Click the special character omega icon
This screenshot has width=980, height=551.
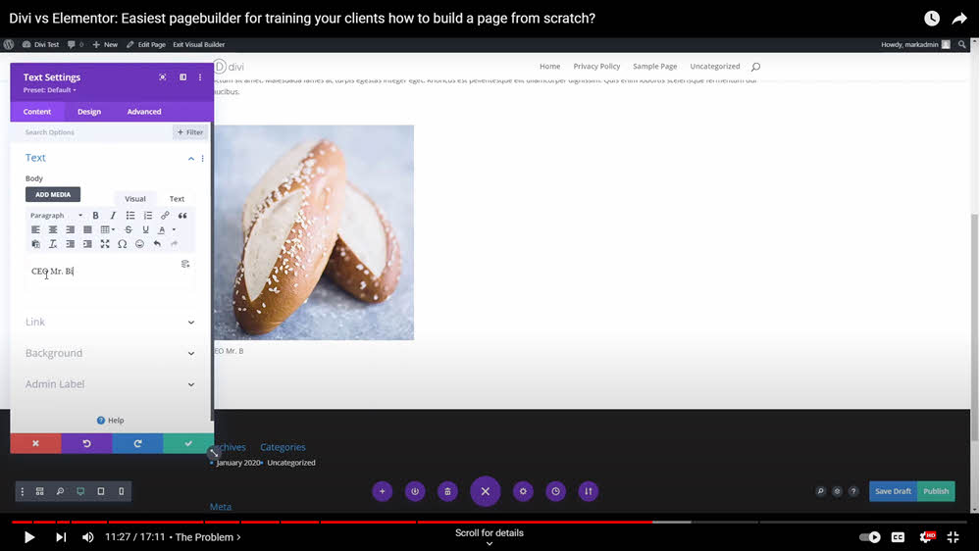click(x=123, y=244)
